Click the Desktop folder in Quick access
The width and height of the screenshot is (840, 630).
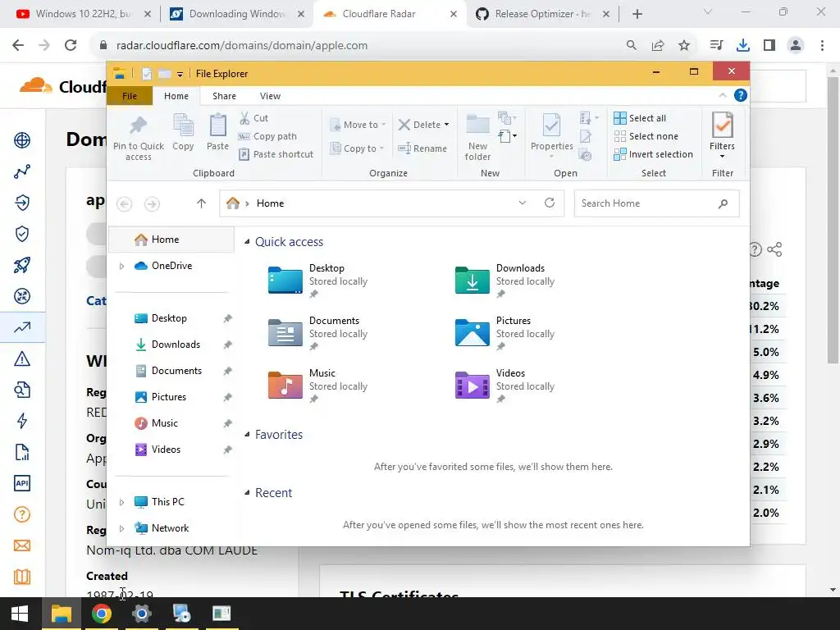(x=318, y=281)
